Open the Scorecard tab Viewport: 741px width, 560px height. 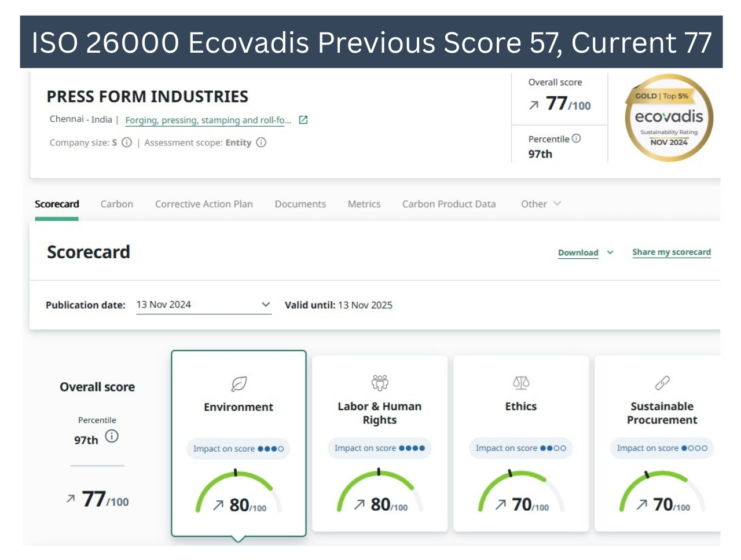[x=57, y=204]
